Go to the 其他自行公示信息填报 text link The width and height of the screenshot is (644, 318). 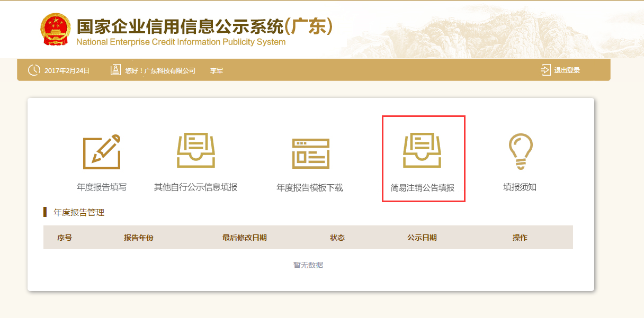195,187
